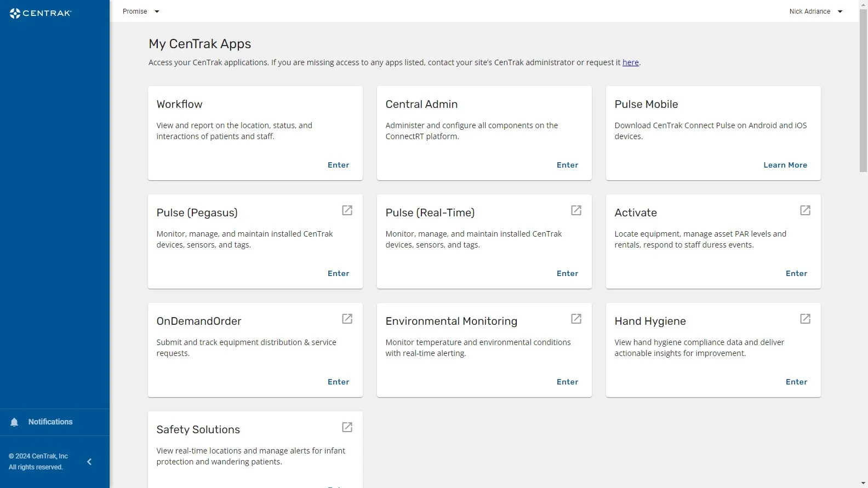Click the Safety Solutions card title
The width and height of the screenshot is (868, 488).
[x=198, y=429]
